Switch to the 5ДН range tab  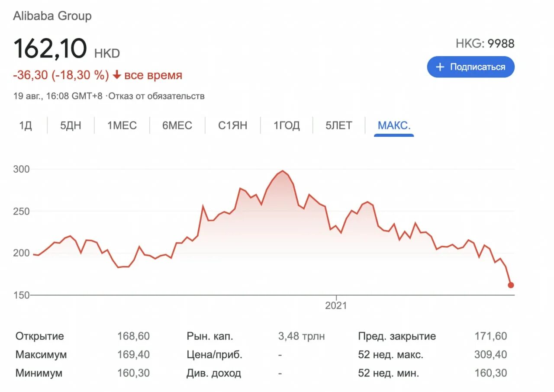[x=71, y=126]
